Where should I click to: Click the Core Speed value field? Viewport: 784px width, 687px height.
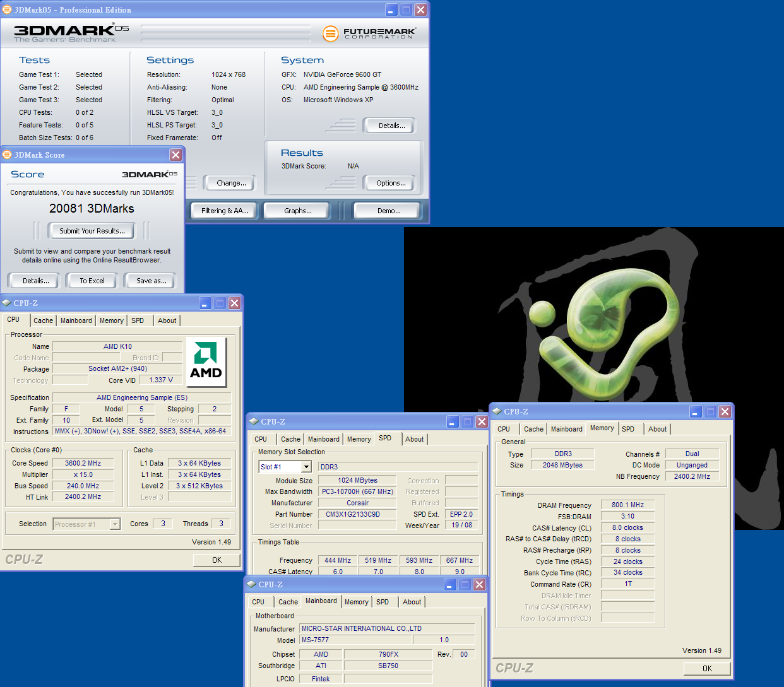[83, 463]
